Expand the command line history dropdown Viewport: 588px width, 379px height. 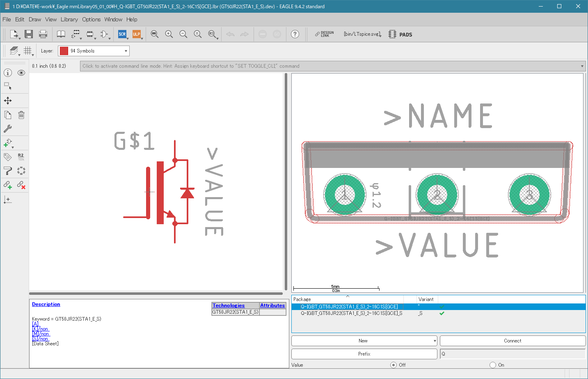(582, 66)
